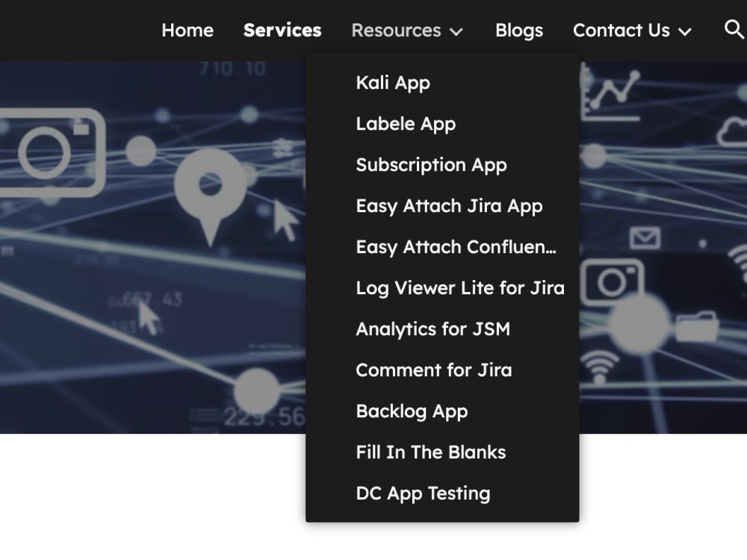Choose Subscription App entry
The height and width of the screenshot is (560, 747).
(431, 165)
